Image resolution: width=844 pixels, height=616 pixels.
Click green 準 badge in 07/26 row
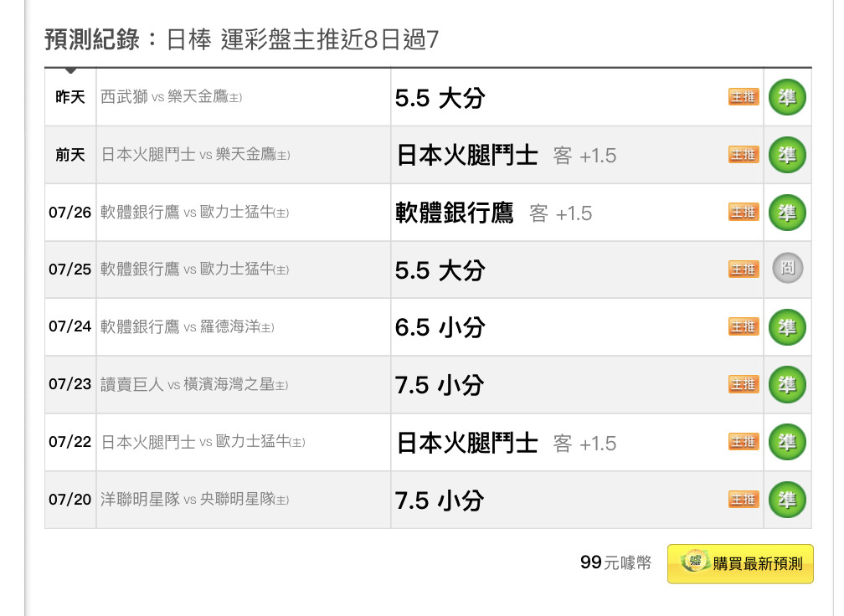click(787, 213)
